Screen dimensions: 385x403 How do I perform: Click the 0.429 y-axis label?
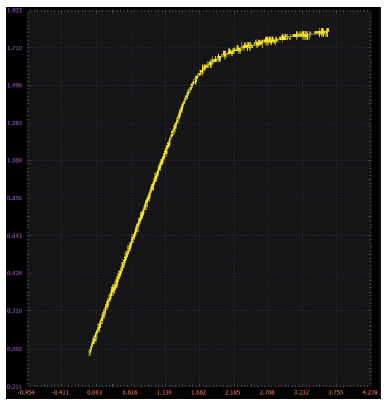(14, 273)
